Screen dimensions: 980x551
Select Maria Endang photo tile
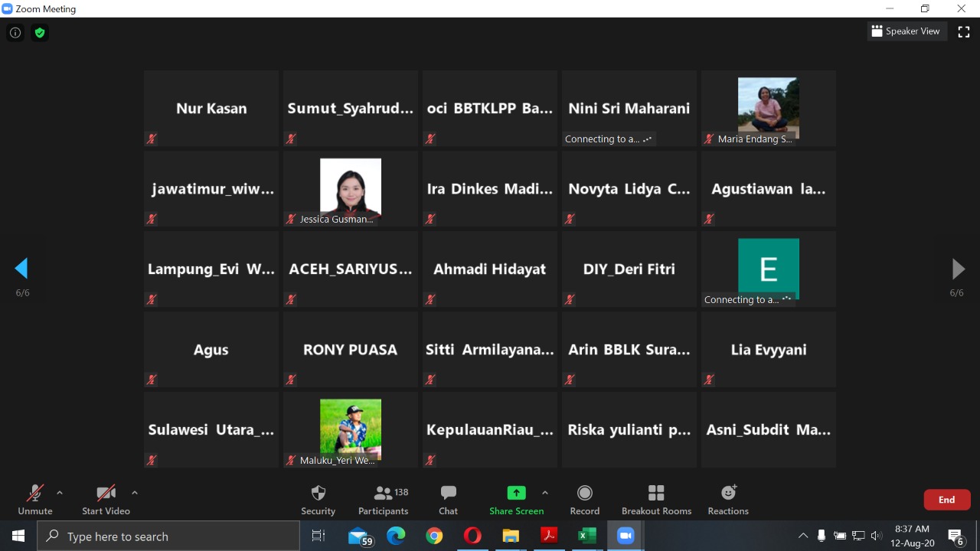[769, 109]
